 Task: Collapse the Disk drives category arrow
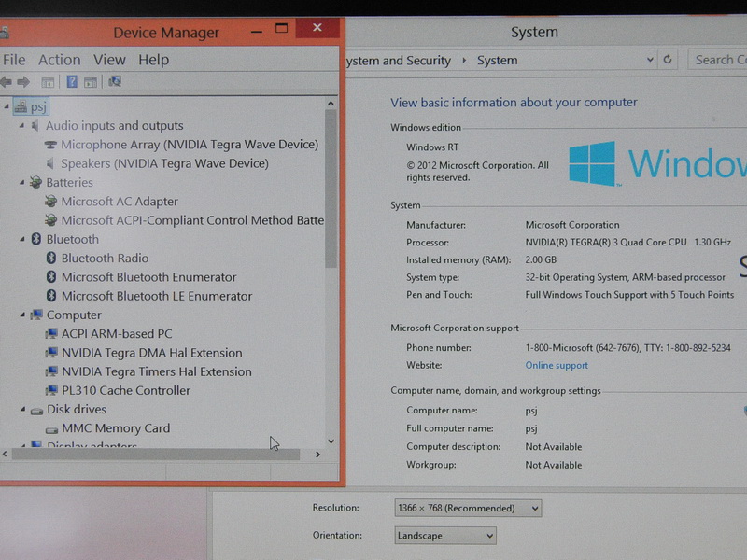click(21, 410)
